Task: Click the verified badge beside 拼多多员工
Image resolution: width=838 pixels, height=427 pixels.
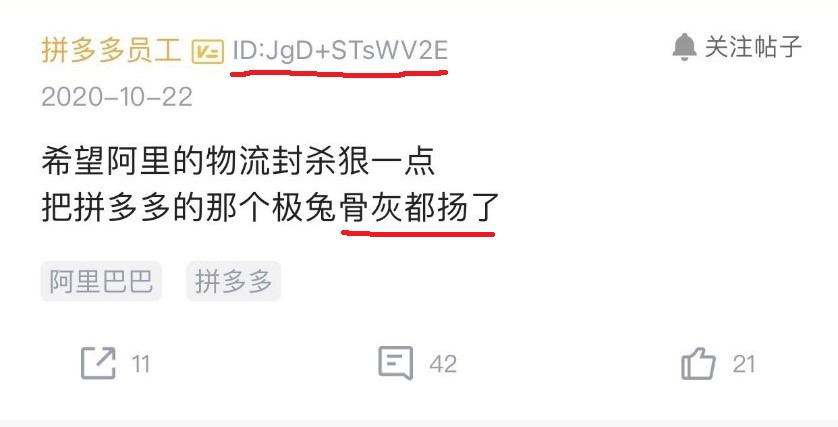Action: click(207, 52)
